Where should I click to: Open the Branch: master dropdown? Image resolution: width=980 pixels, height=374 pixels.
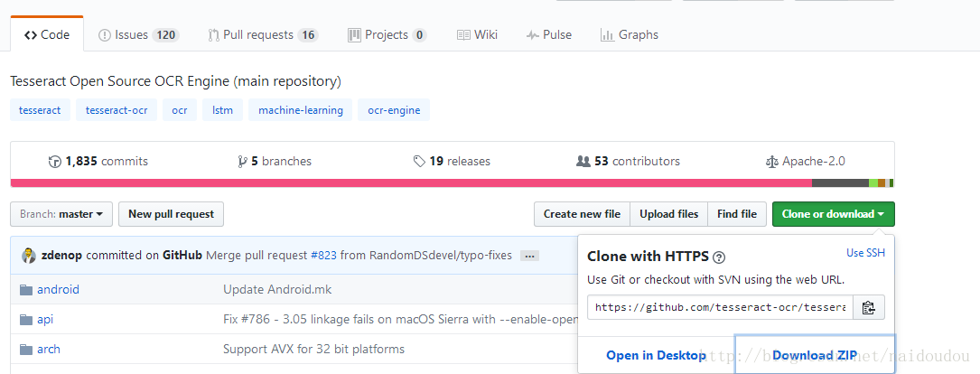tap(61, 214)
